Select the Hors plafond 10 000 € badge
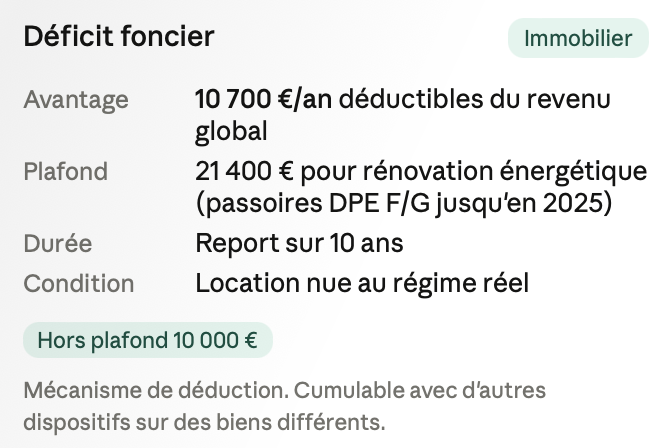The height and width of the screenshot is (448, 670). pos(148,340)
